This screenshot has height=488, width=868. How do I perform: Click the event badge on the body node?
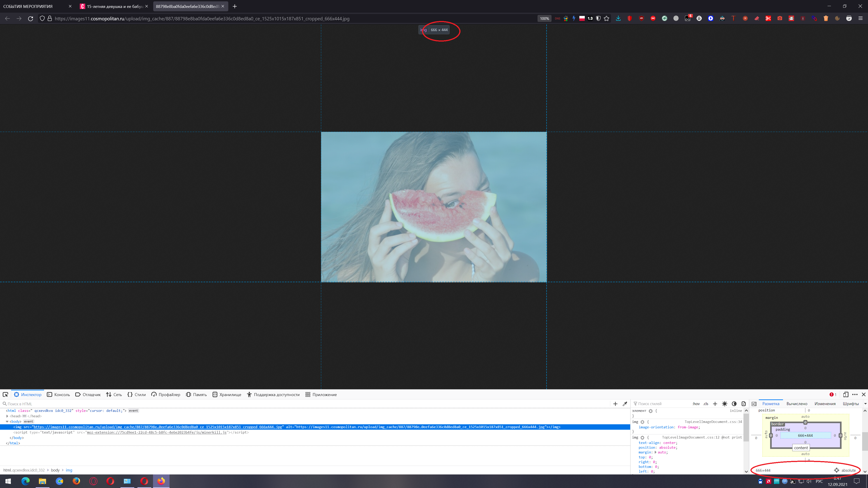pyautogui.click(x=29, y=422)
